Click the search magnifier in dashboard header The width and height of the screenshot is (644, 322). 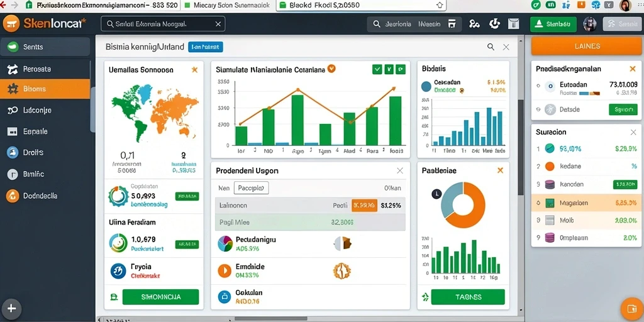click(491, 47)
